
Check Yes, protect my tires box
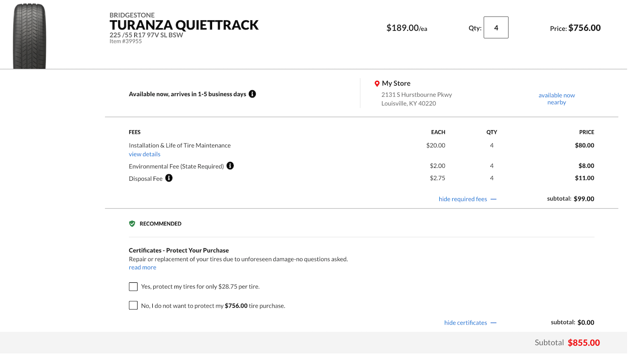[133, 287]
